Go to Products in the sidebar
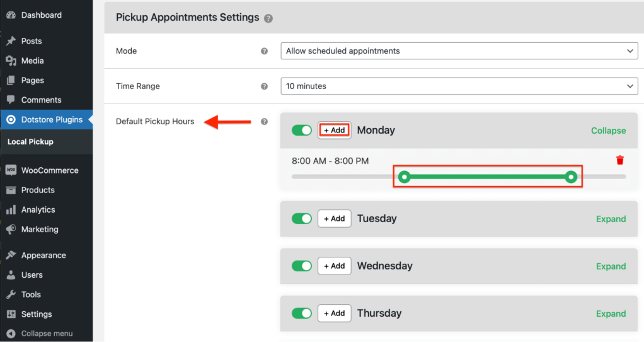 (38, 190)
